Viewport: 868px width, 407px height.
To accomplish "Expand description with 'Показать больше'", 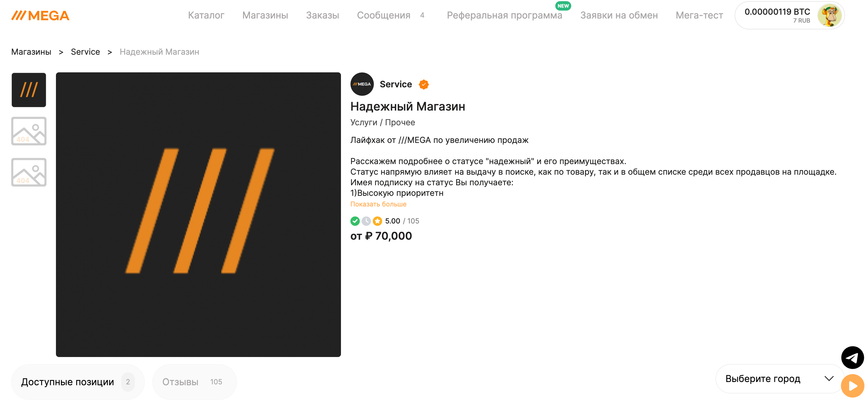I will point(378,204).
